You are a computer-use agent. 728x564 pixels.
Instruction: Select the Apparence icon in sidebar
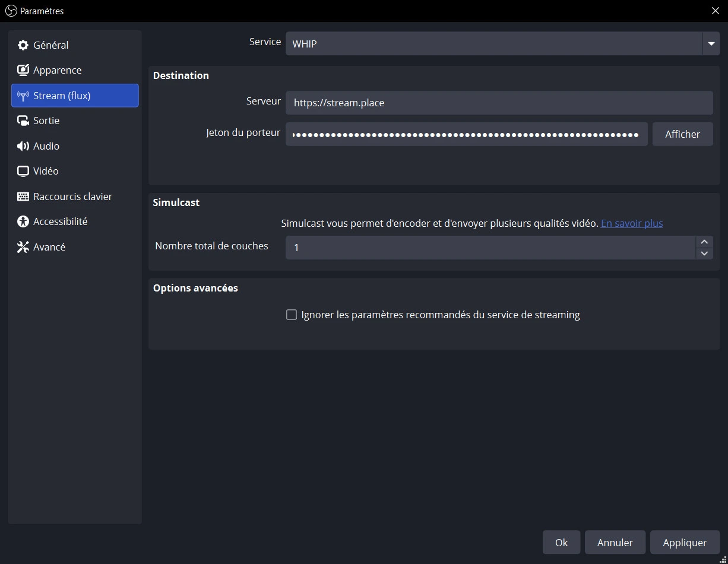point(23,70)
